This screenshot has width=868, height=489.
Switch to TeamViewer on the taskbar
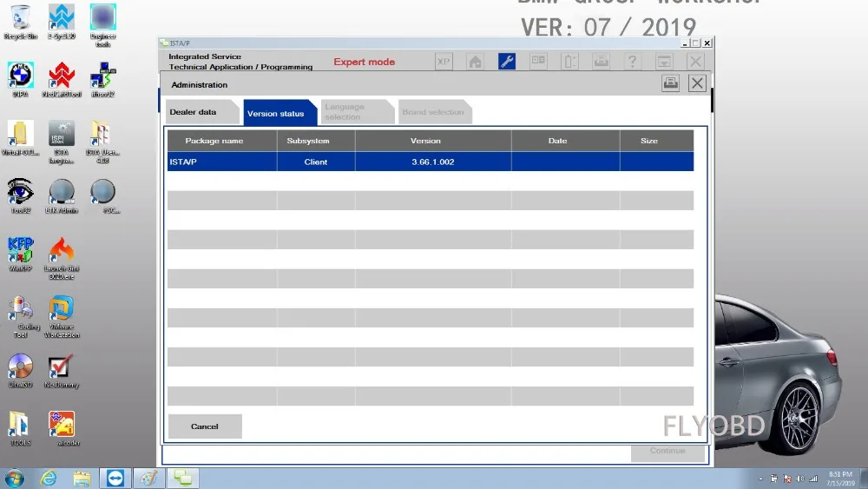[115, 478]
